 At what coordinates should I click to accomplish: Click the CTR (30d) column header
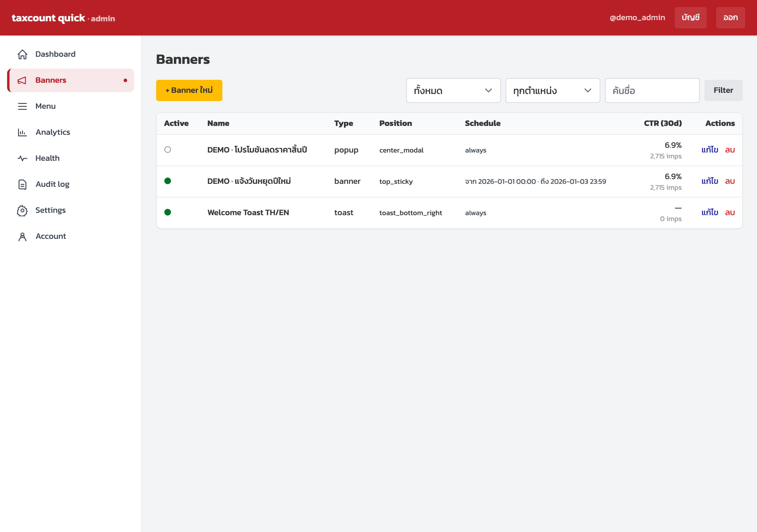(x=663, y=123)
